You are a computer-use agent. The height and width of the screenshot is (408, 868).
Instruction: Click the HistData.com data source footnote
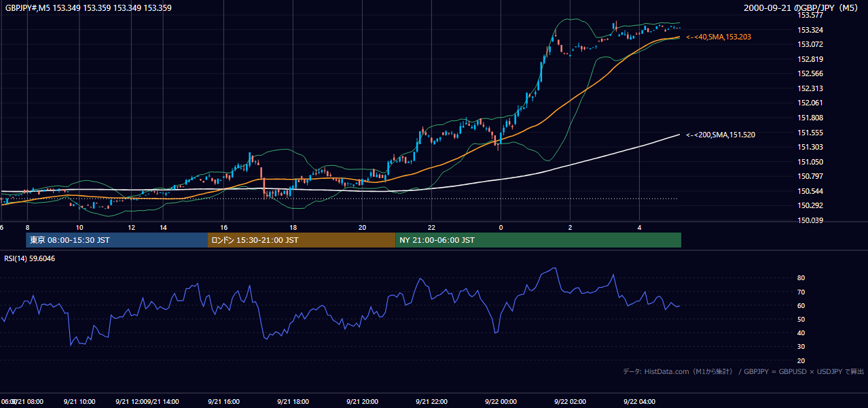click(744, 371)
